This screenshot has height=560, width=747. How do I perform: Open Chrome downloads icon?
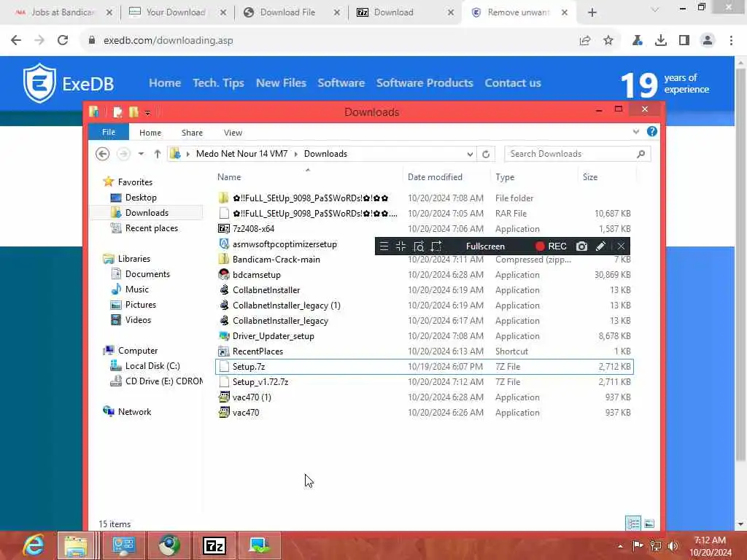[x=661, y=41]
